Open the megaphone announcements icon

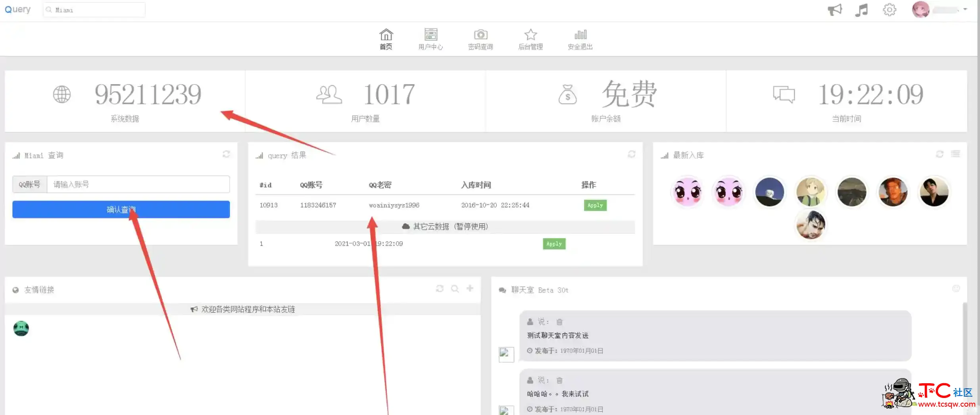point(834,10)
